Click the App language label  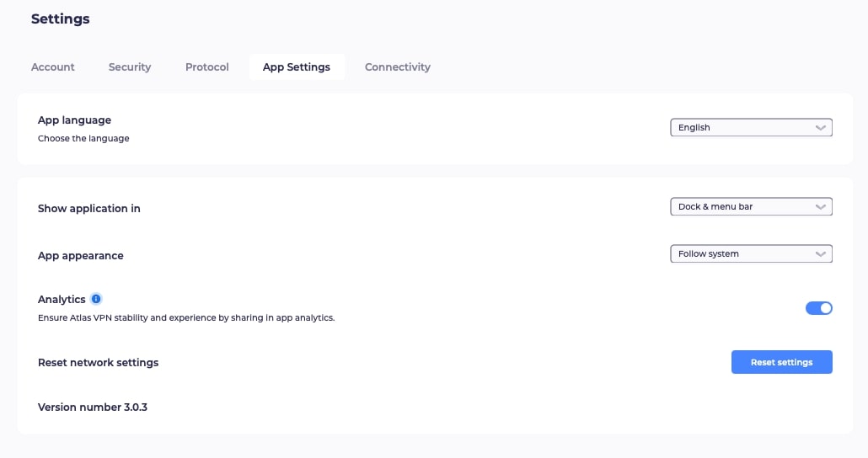coord(74,120)
